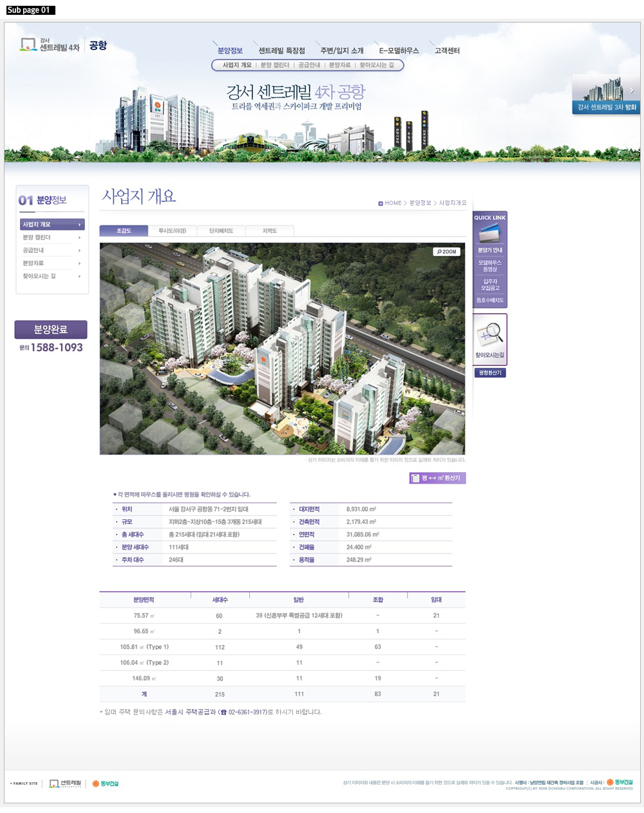
Task: Click the 동부건설 logo in family site
Action: (106, 783)
